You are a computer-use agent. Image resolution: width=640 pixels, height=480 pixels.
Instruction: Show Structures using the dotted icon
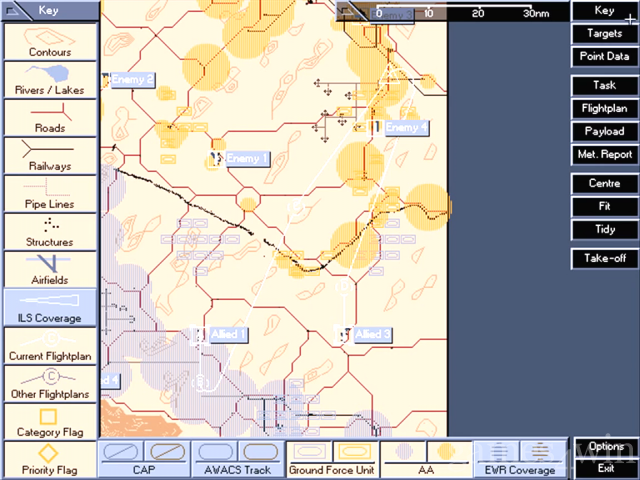[49, 230]
